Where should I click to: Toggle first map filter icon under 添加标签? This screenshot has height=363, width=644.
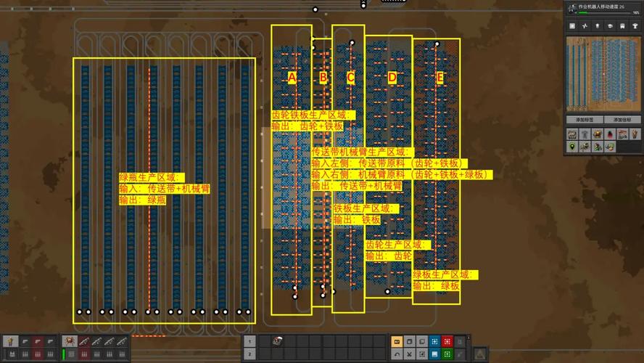(x=572, y=134)
